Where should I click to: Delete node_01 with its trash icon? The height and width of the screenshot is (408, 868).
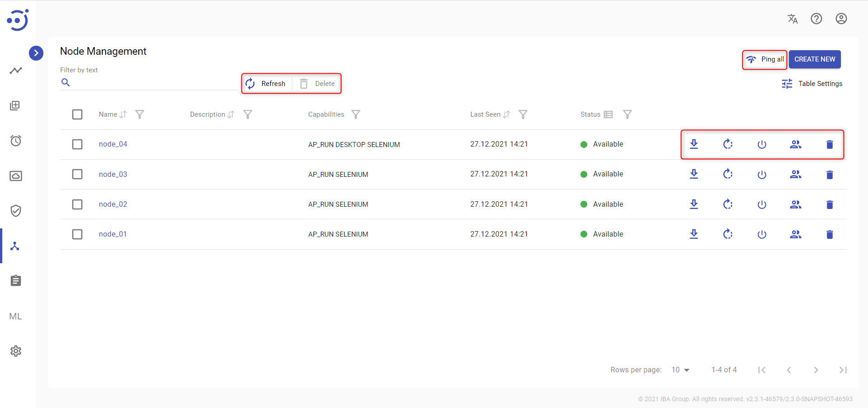pyautogui.click(x=830, y=235)
